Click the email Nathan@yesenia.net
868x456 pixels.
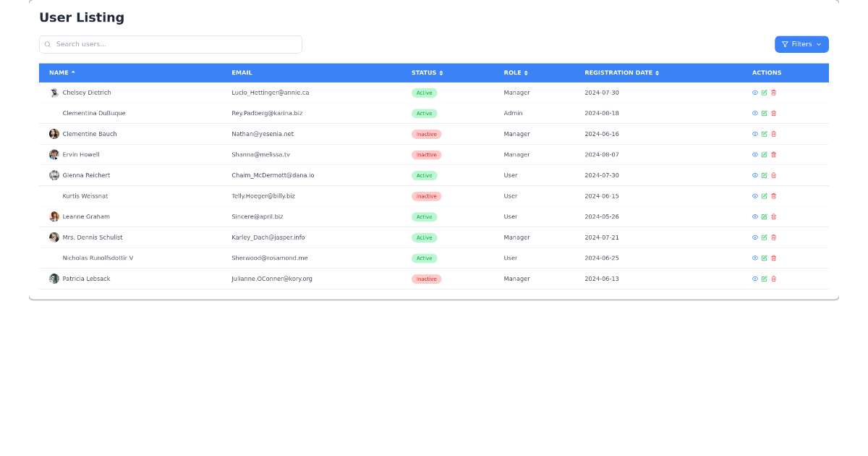[264, 134]
